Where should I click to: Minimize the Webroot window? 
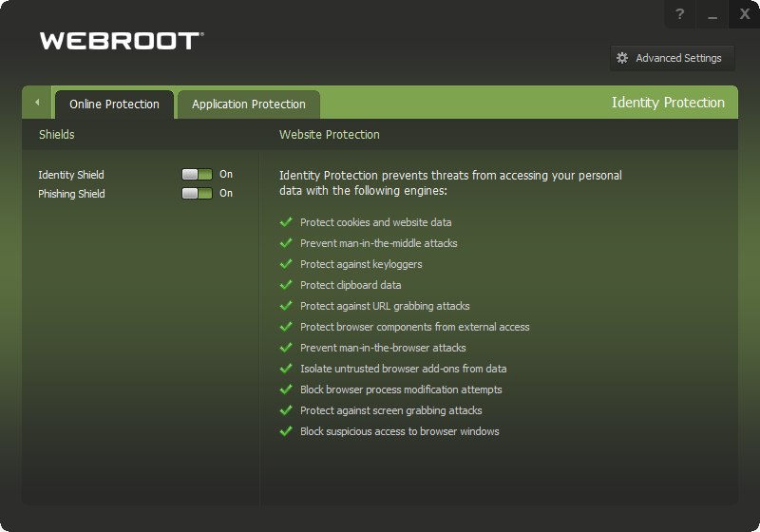click(712, 14)
